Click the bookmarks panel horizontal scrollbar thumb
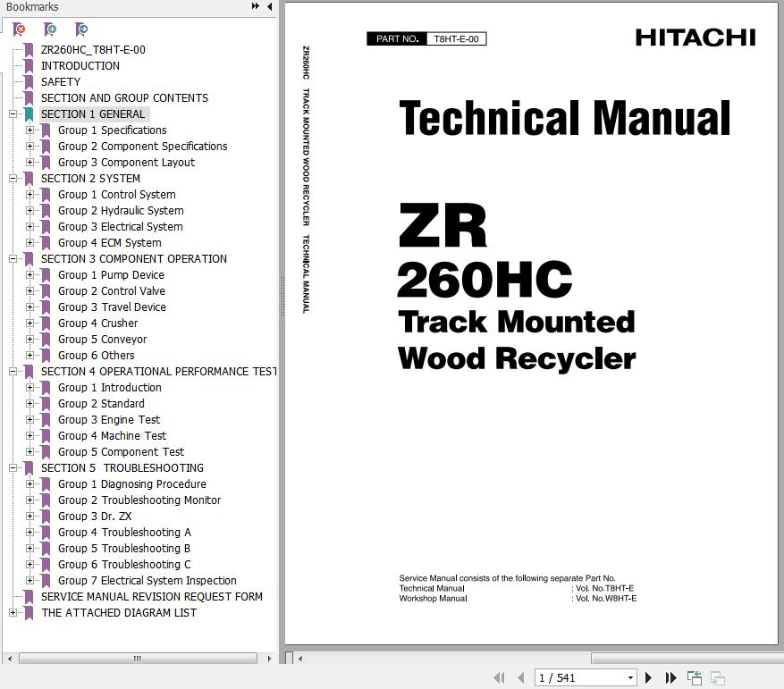This screenshot has width=784, height=689. [x=138, y=659]
